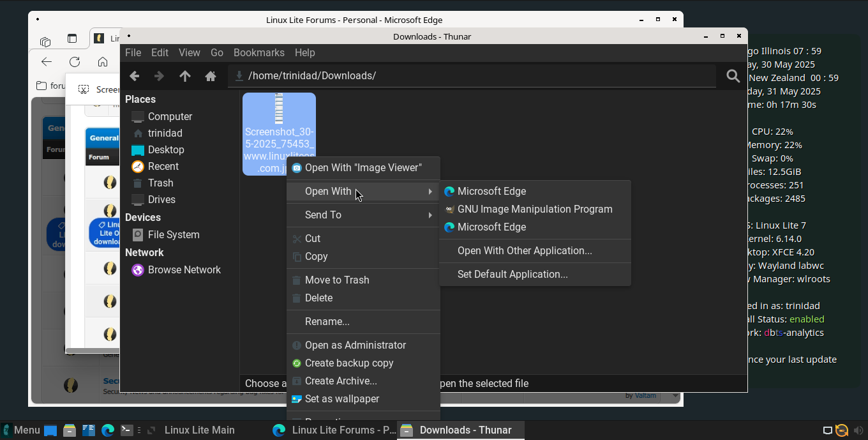Screen dimensions: 868x440
Task: Click the Thunar back arrow button
Action: (134, 76)
